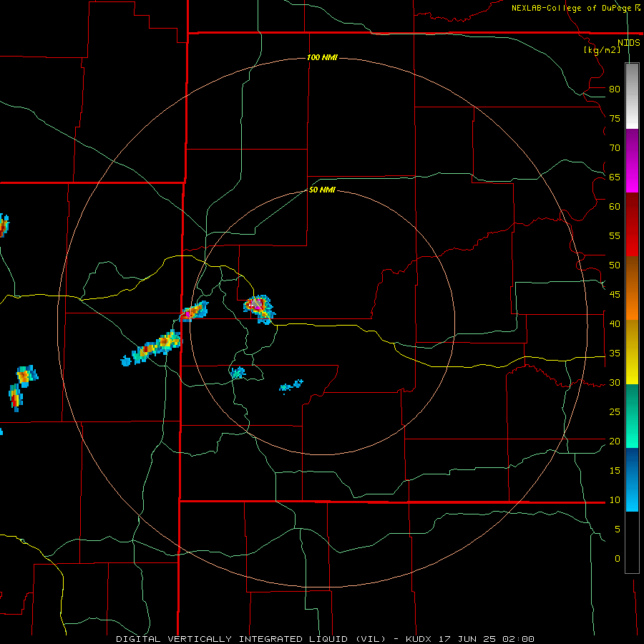The width and height of the screenshot is (644, 644).
Task: Click the 60 value on color scale
Action: 615,207
